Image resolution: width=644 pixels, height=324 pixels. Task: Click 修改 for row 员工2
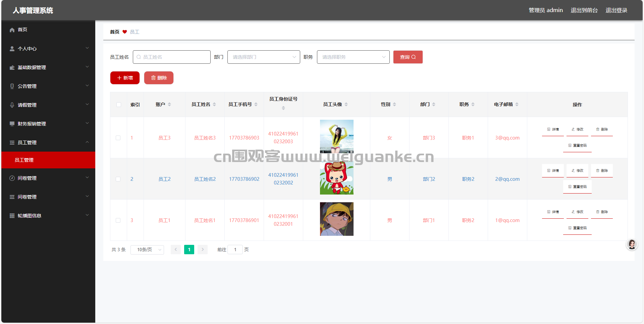(577, 171)
